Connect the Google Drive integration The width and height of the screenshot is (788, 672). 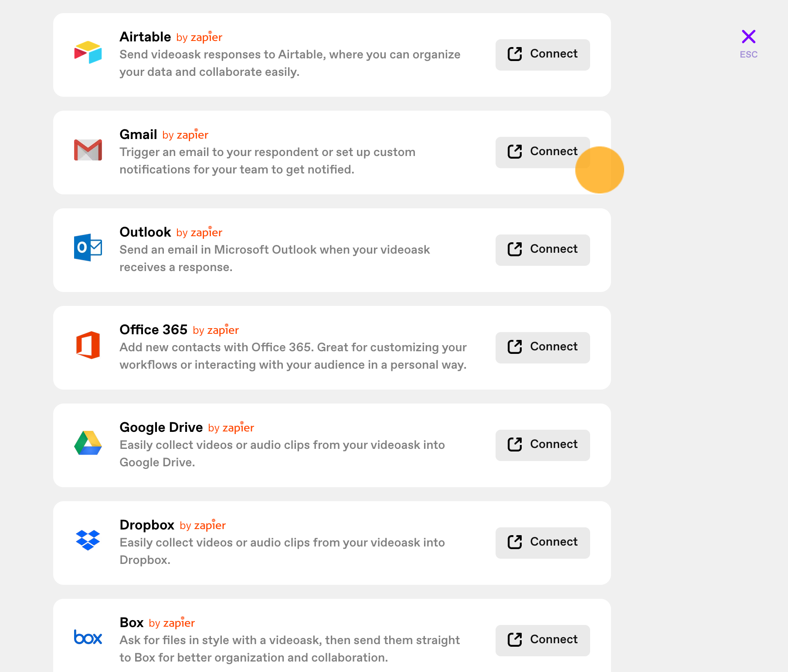[x=543, y=445]
